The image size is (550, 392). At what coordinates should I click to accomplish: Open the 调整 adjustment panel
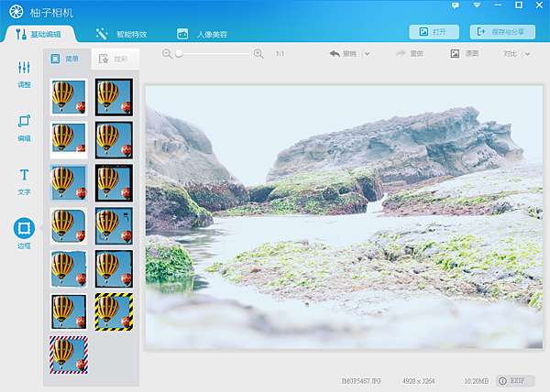click(24, 74)
